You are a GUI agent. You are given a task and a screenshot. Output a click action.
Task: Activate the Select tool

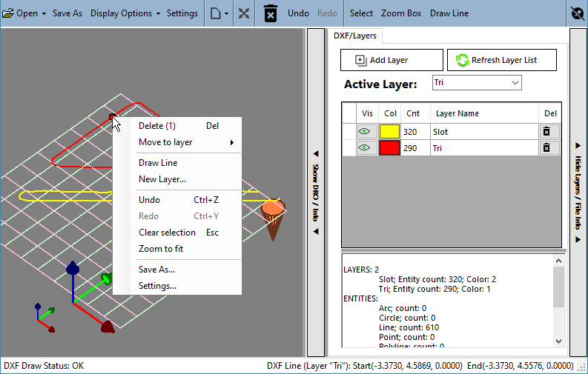pos(361,13)
